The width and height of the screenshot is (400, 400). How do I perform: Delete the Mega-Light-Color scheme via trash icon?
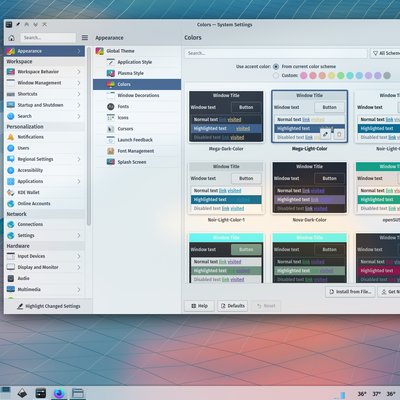click(x=339, y=134)
